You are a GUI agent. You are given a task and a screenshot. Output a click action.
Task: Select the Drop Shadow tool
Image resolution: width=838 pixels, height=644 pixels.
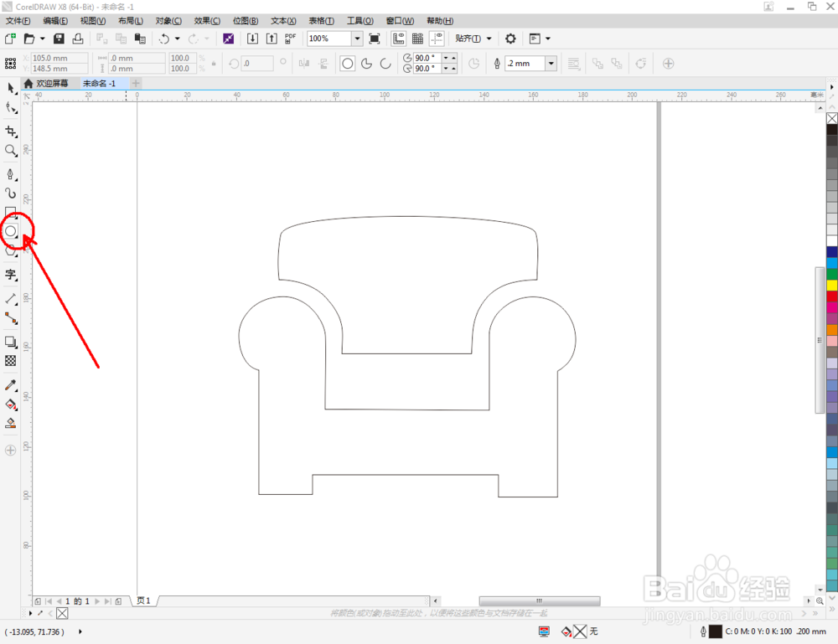click(x=11, y=342)
